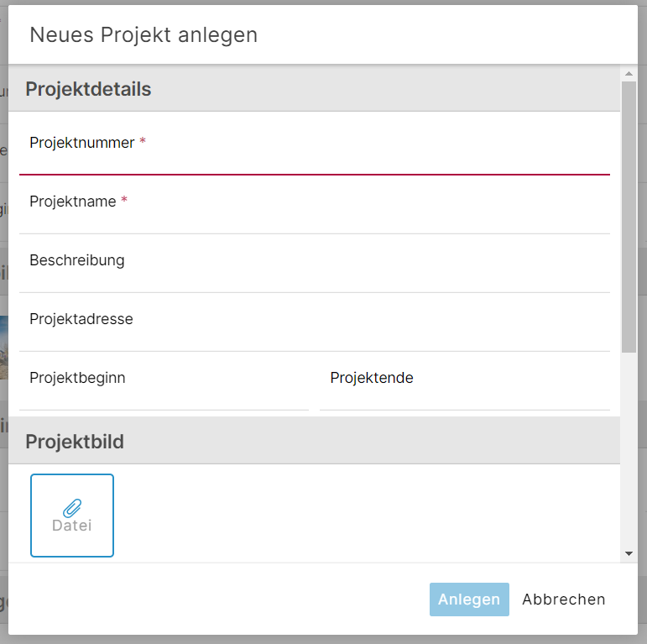The image size is (647, 644).
Task: Click the scrollbar up arrow
Action: point(629,74)
